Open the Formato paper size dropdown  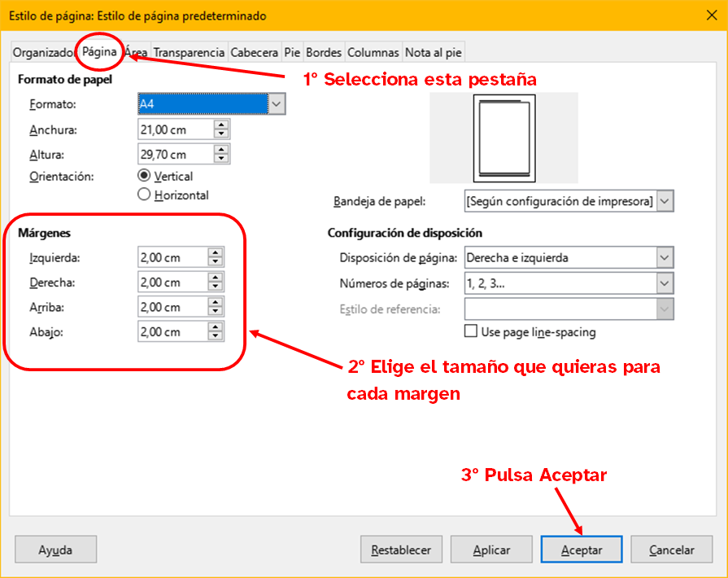tap(277, 104)
